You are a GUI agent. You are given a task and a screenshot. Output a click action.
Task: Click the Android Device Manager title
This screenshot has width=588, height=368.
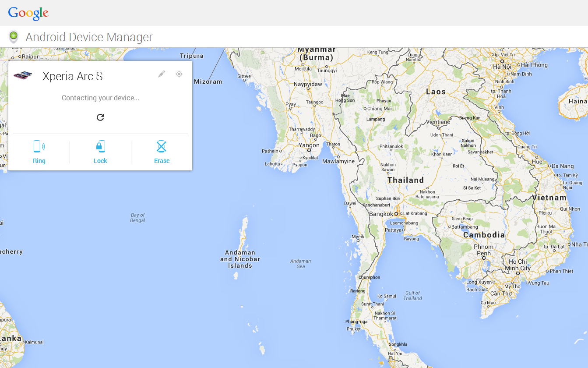[x=89, y=37]
